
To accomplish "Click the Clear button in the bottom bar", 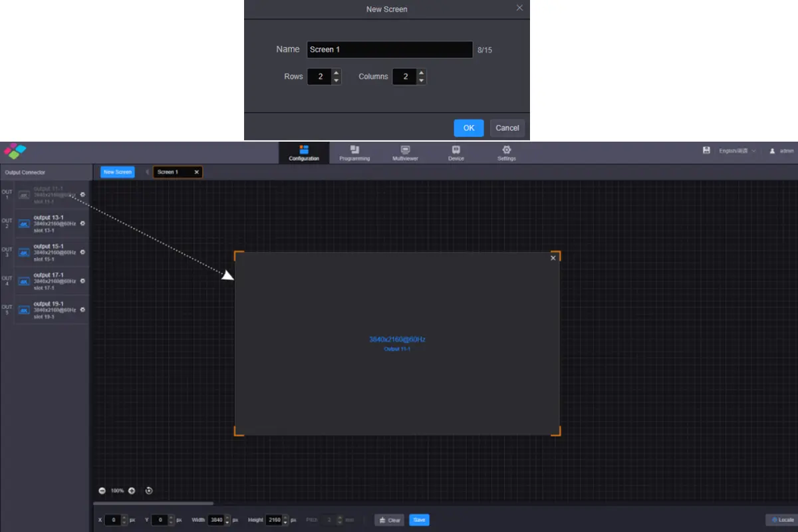I will click(389, 520).
